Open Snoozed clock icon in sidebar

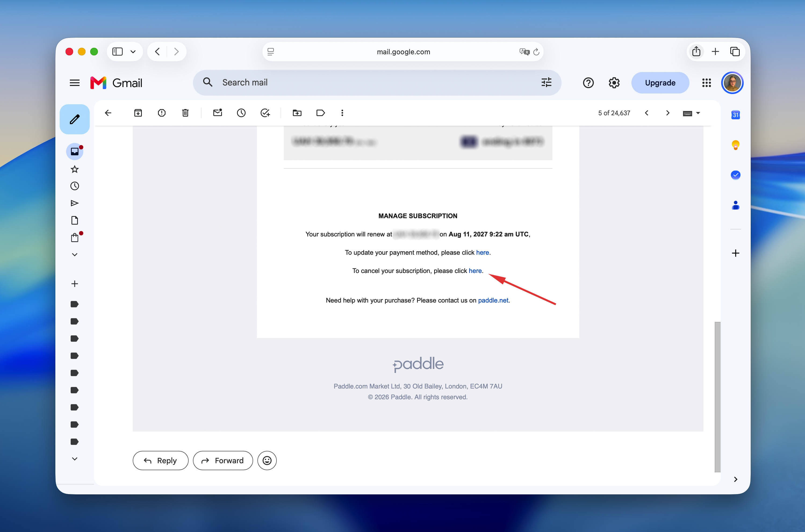click(75, 186)
